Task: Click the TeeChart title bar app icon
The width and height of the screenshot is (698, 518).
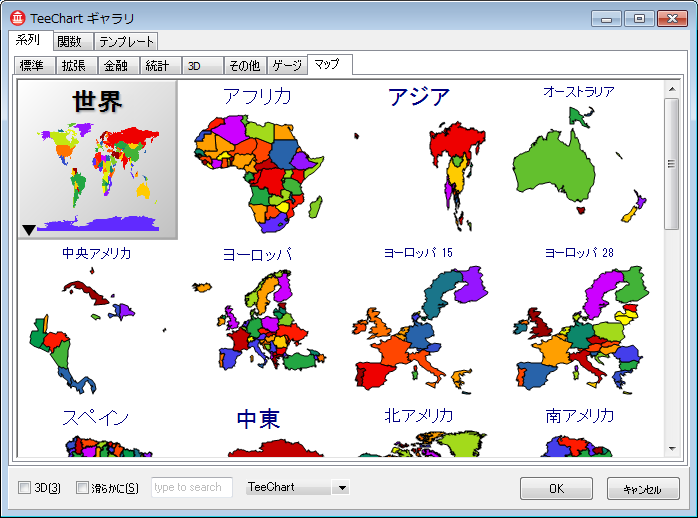Action: click(18, 18)
